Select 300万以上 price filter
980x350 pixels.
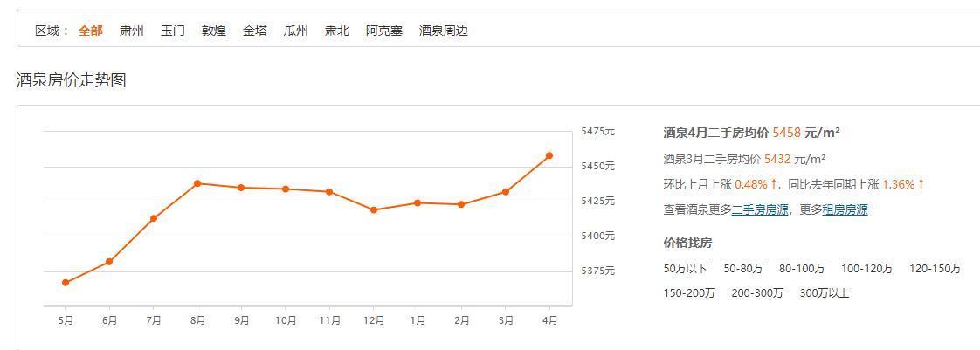point(825,293)
